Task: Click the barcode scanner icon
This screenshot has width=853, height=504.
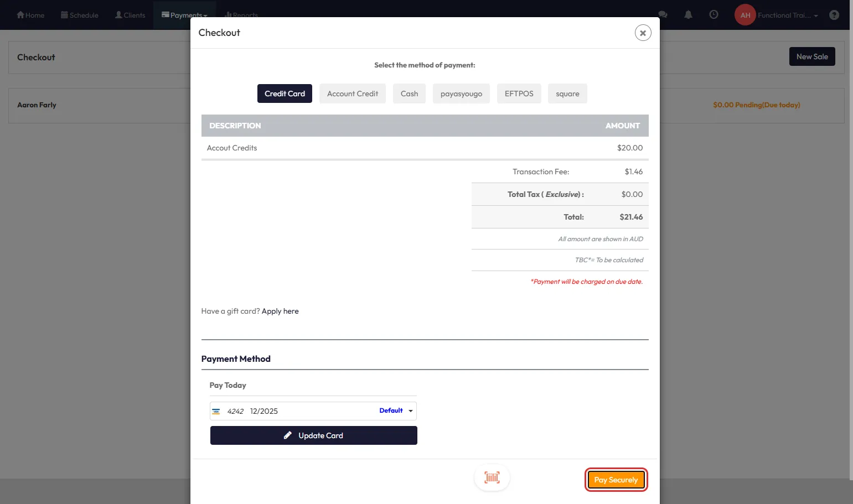Action: pyautogui.click(x=492, y=477)
